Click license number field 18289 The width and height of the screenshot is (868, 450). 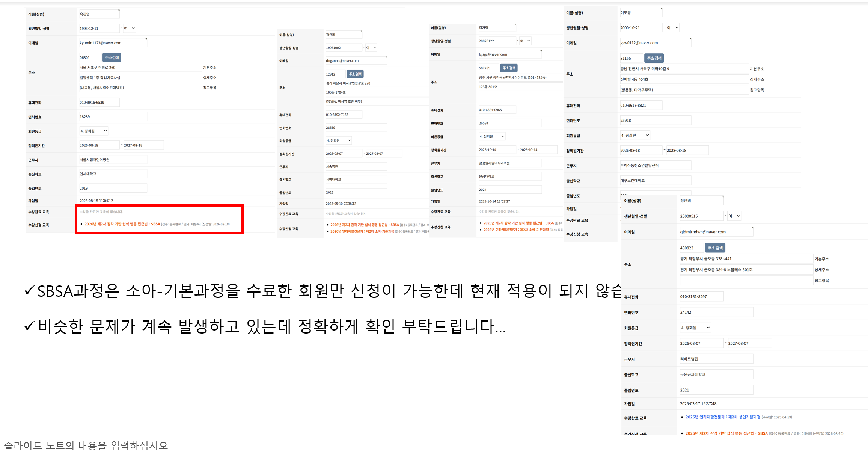tap(113, 116)
